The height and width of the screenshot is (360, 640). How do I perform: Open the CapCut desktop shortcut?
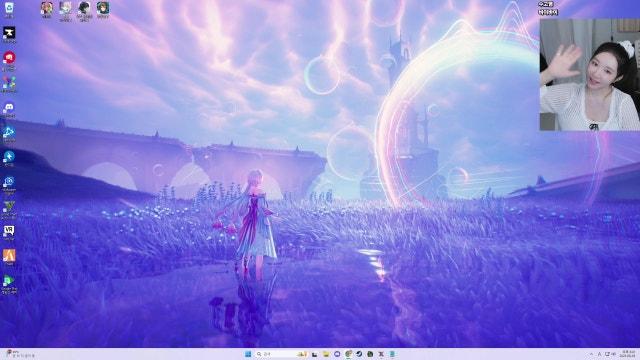(x=9, y=34)
